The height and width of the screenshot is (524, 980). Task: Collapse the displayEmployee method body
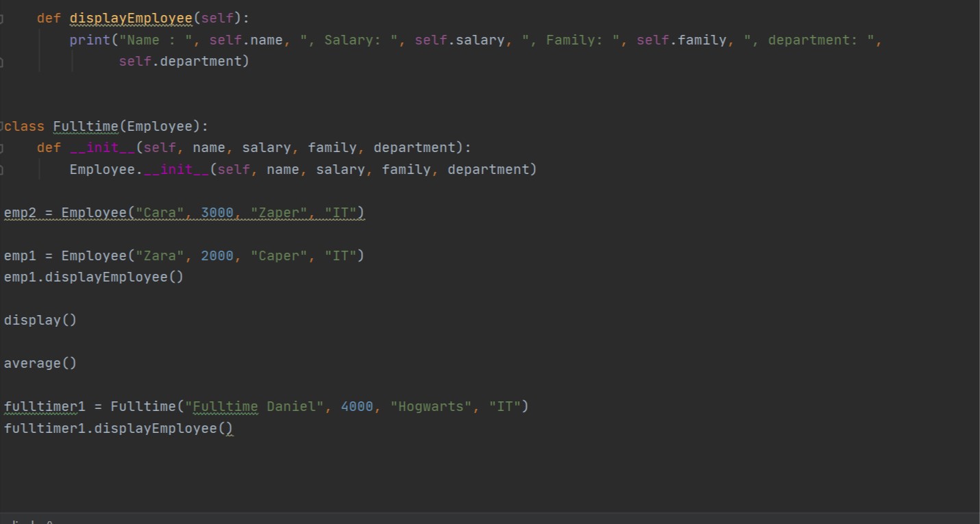click(x=2, y=18)
